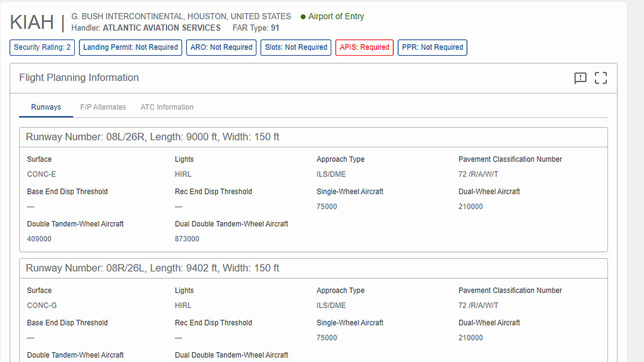Viewport: 644px width, 362px height.
Task: Expand Flight Planning panel to fullscreen
Action: 601,78
